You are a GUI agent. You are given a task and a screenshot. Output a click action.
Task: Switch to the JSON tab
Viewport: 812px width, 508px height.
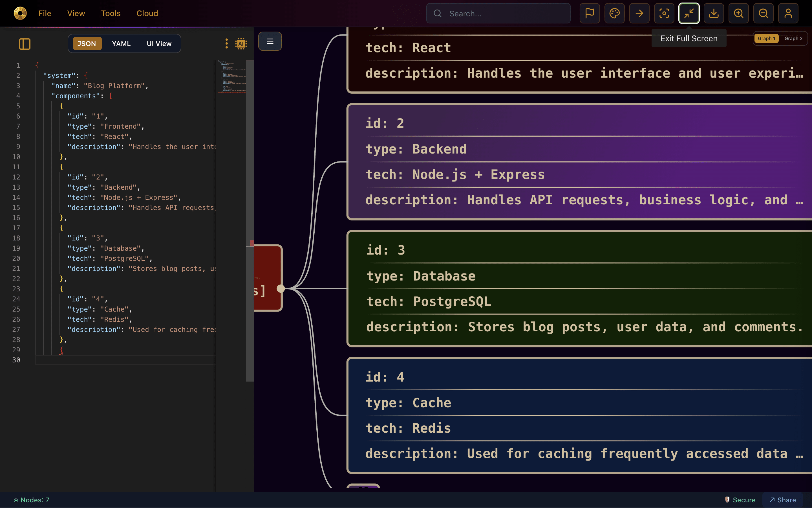click(87, 44)
